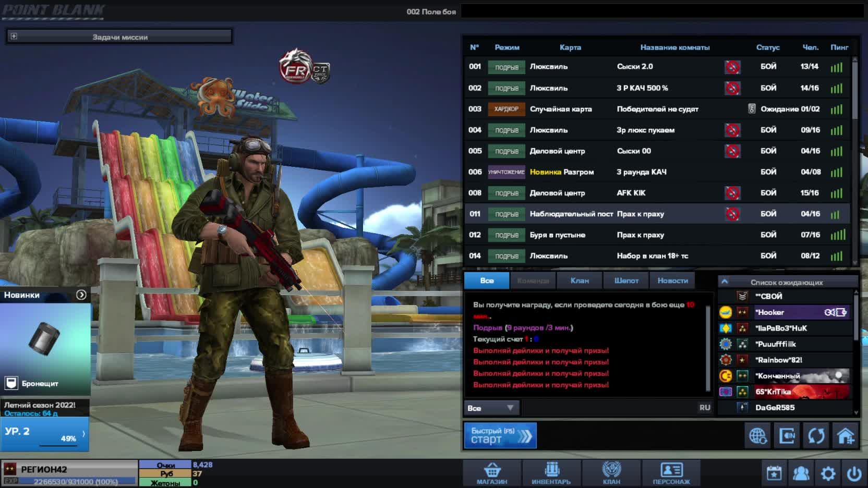This screenshot has width=868, height=488.
Task: Open the Магазин shop basket
Action: click(492, 473)
